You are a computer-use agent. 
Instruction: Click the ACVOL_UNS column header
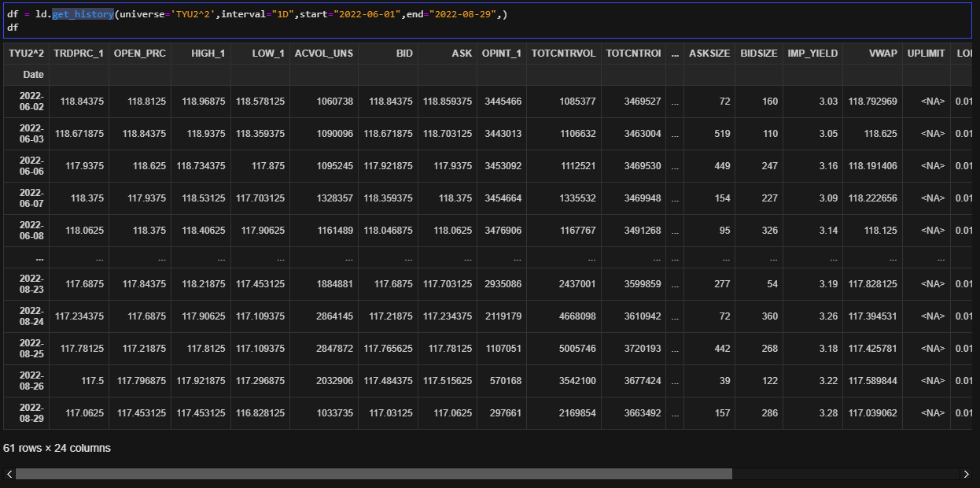[x=324, y=54]
